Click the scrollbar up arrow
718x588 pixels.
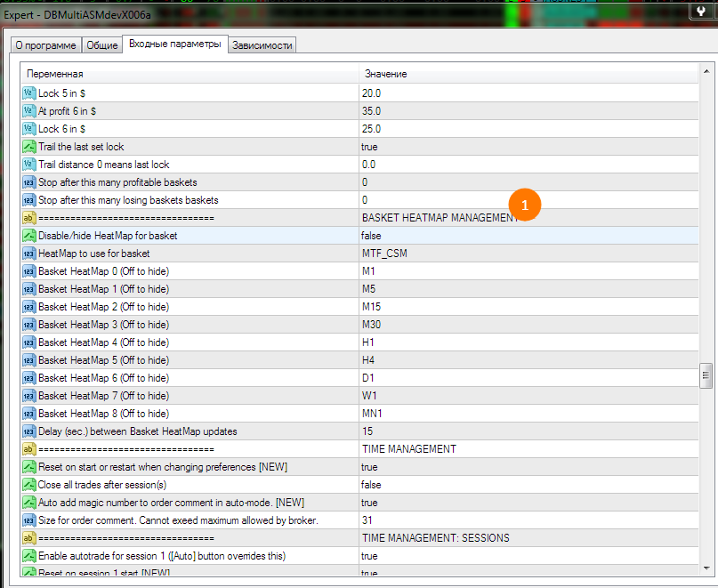point(706,71)
